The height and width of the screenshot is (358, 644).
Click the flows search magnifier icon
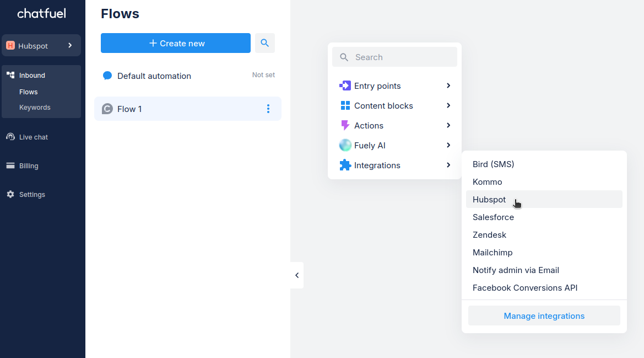click(x=265, y=43)
